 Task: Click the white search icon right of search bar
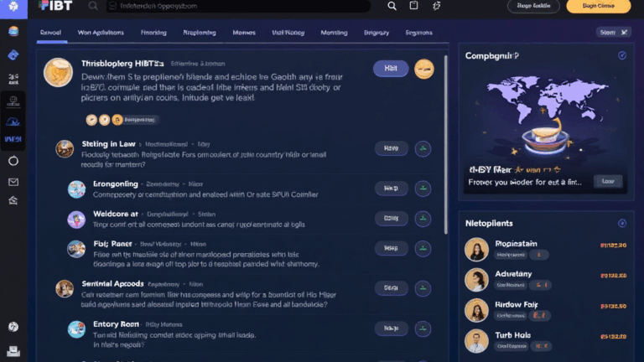click(x=392, y=6)
